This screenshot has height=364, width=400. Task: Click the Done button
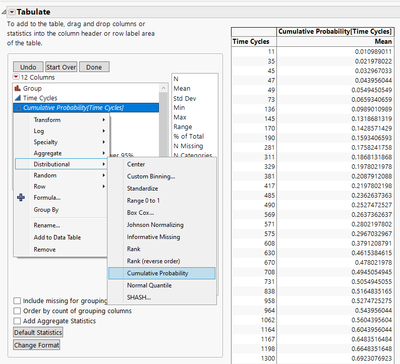(94, 67)
